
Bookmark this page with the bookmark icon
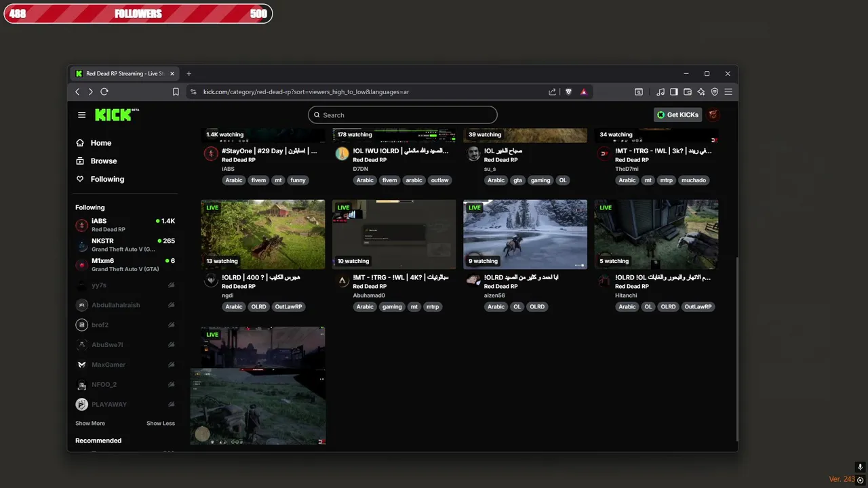pyautogui.click(x=176, y=91)
